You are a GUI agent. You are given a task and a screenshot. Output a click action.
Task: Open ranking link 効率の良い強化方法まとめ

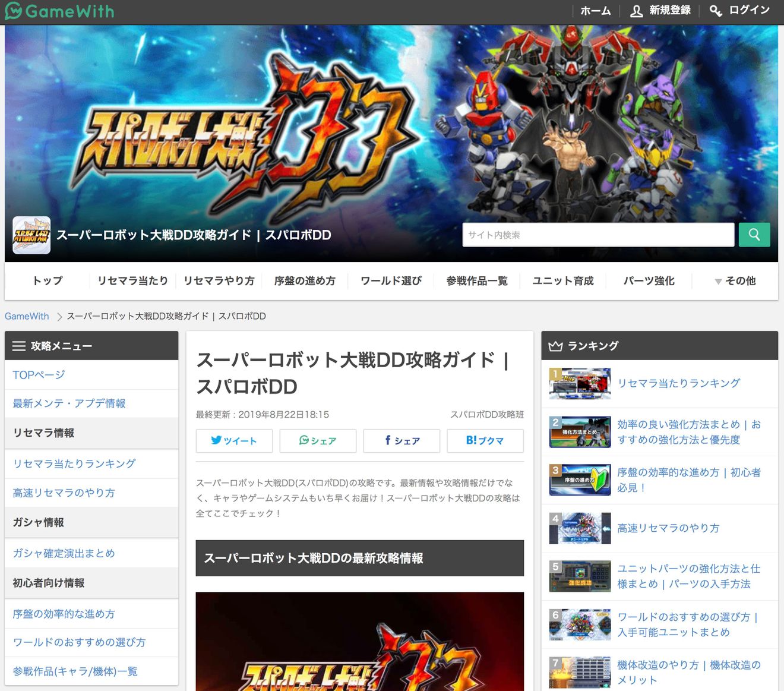tap(689, 432)
